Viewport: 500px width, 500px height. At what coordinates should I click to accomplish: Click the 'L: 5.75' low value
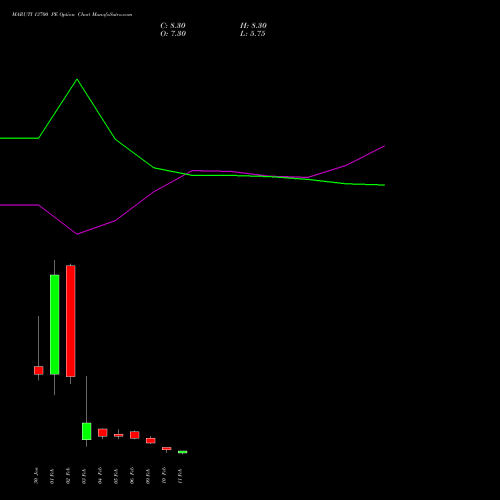coord(253,34)
